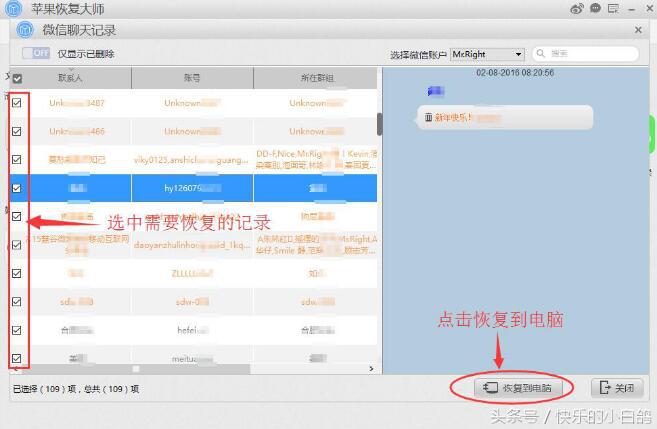
Task: Uncheck the viky0125 row checkbox
Action: 17,159
